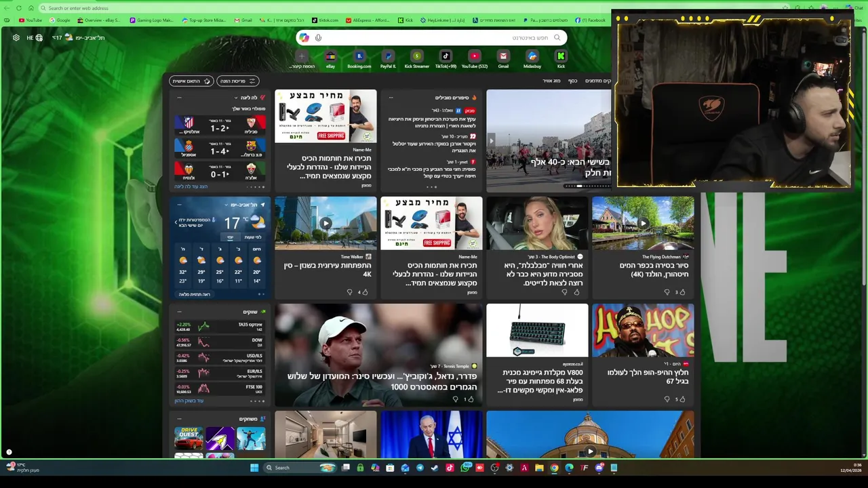Click the עוד בשוק ההון markets link
Screen dimensions: 868x488
click(x=189, y=401)
